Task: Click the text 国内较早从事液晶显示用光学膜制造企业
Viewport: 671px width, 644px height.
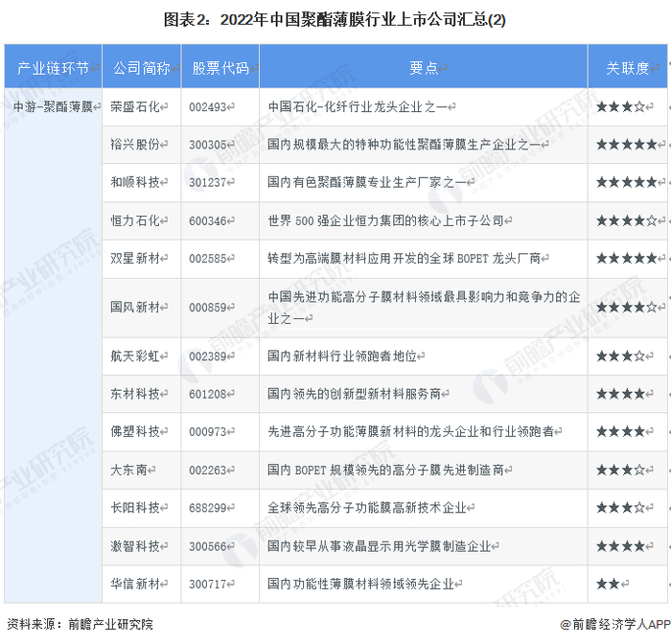Action: click(x=380, y=546)
